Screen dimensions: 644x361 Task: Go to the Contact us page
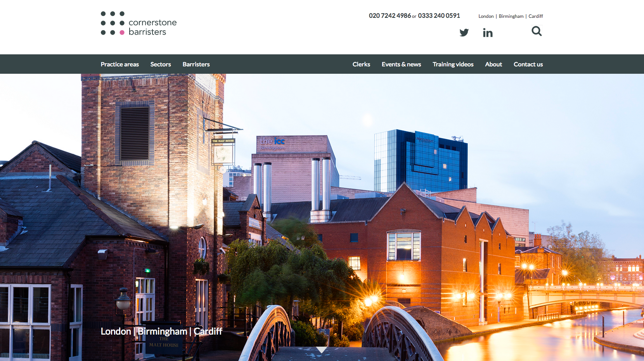528,64
